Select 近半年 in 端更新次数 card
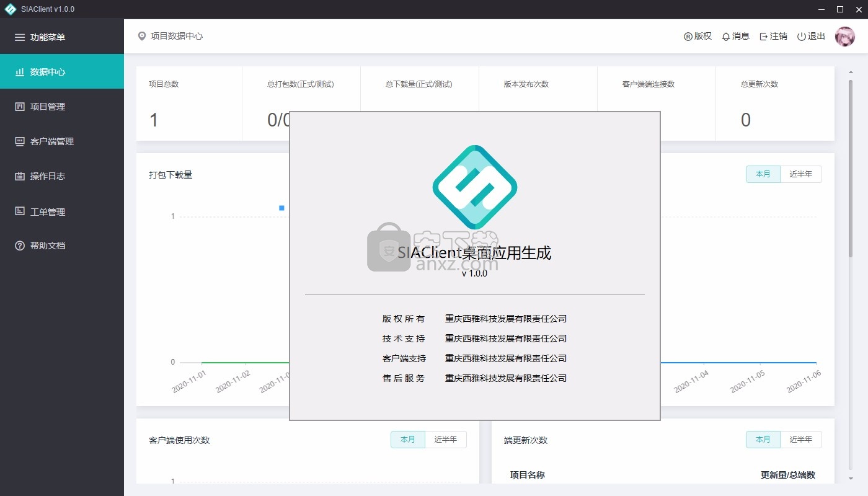 pyautogui.click(x=801, y=440)
